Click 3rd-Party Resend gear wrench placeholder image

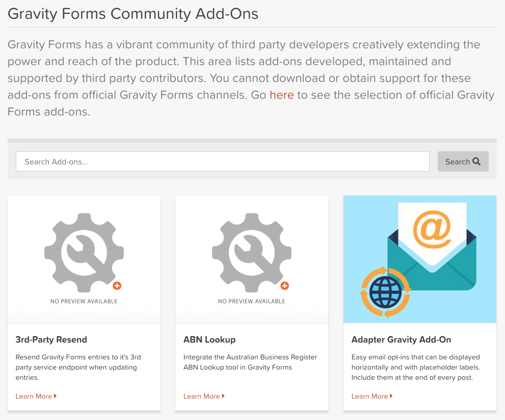pyautogui.click(x=84, y=253)
